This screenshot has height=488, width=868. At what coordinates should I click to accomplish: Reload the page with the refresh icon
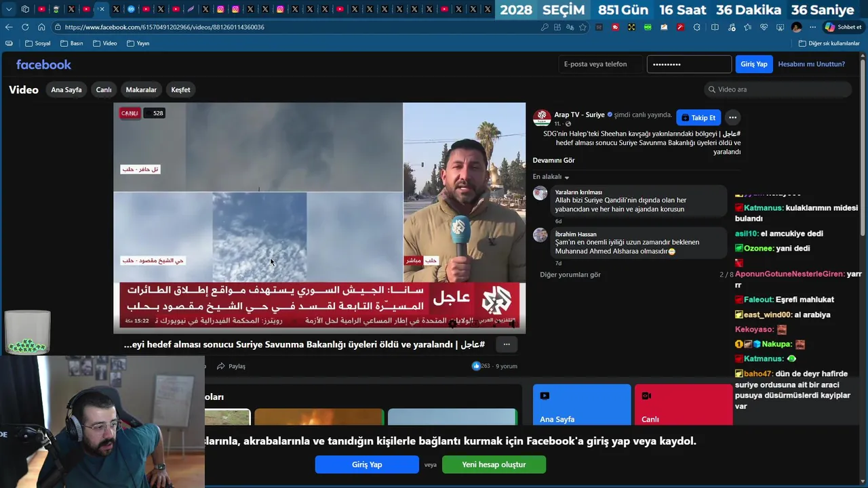(x=25, y=27)
